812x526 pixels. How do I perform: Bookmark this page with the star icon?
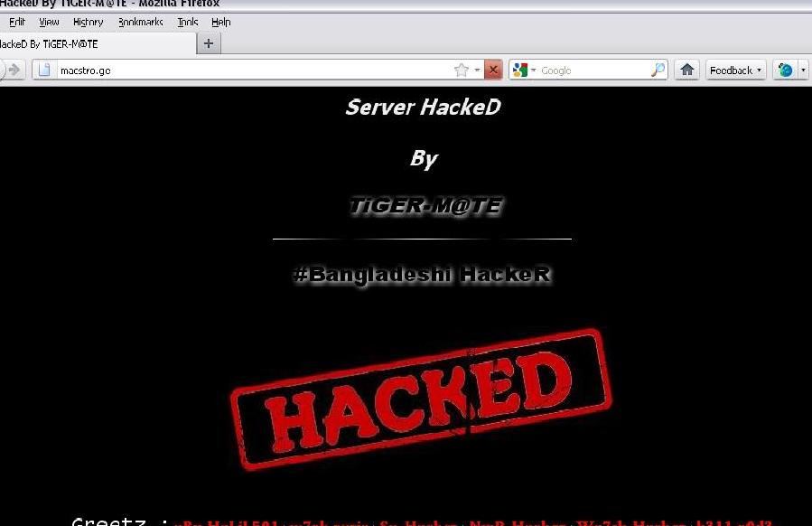(461, 70)
